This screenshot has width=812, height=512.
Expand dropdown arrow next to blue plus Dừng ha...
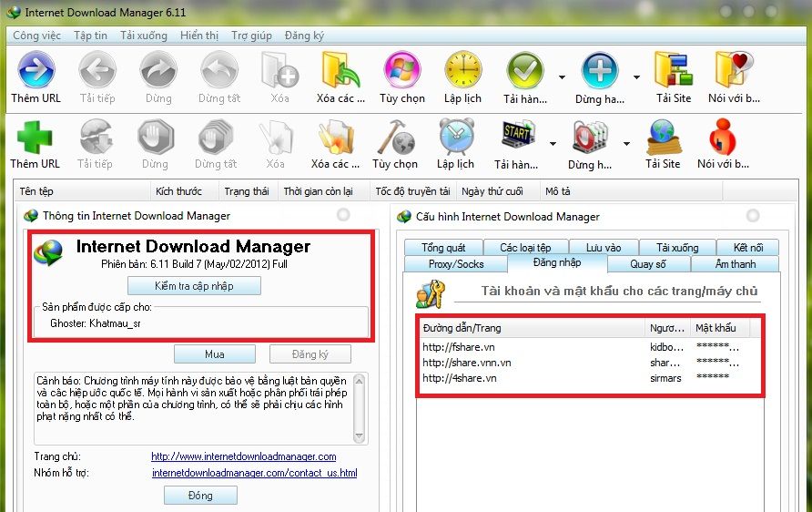pos(636,77)
